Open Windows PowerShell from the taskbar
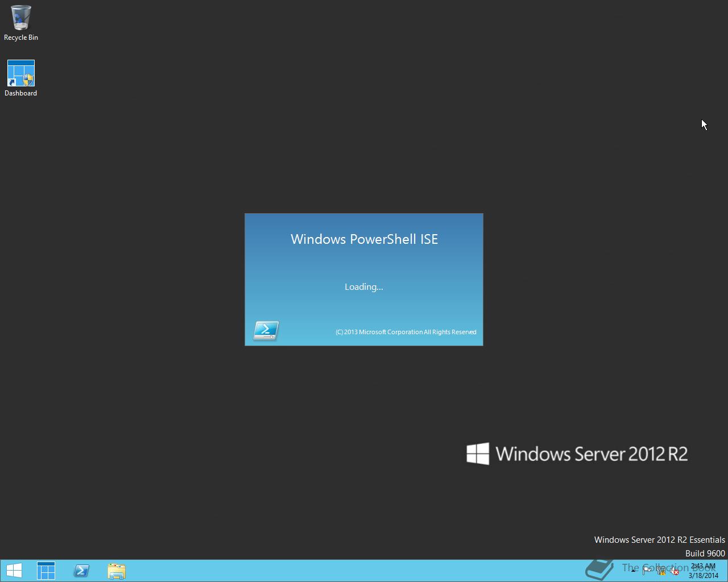The width and height of the screenshot is (728, 582). 81,571
